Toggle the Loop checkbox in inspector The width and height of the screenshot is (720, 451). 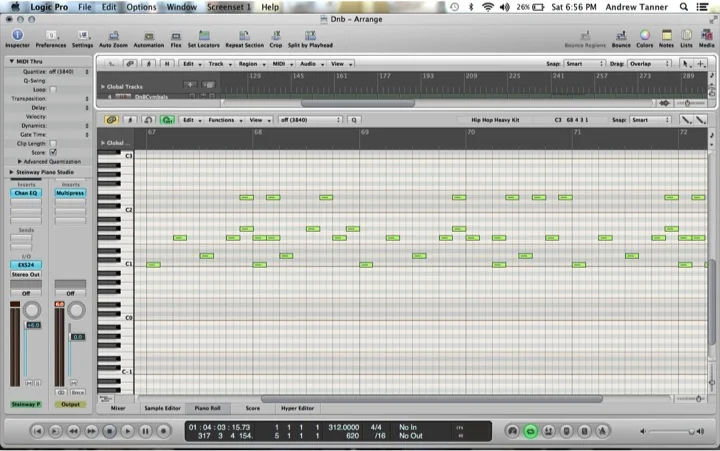pos(53,90)
